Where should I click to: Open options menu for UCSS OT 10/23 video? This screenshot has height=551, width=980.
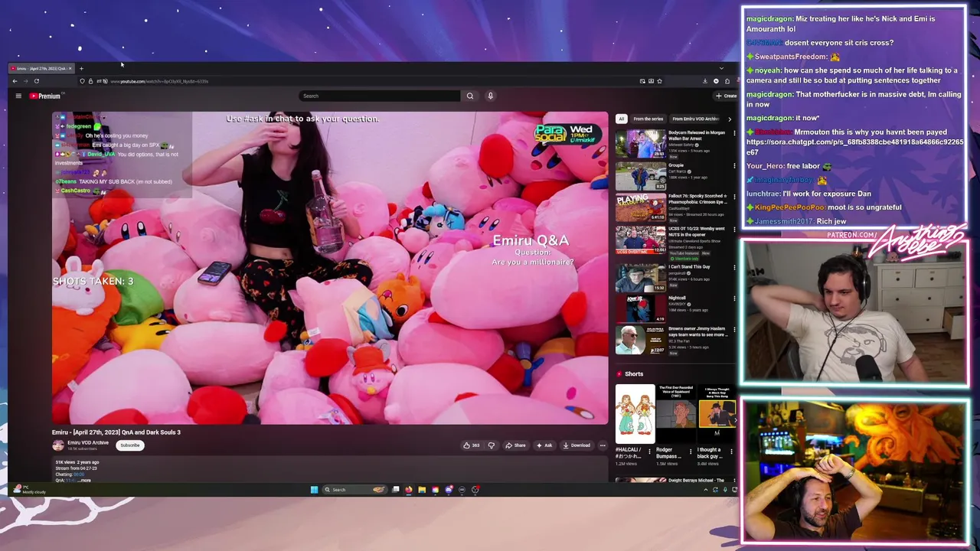[734, 230]
